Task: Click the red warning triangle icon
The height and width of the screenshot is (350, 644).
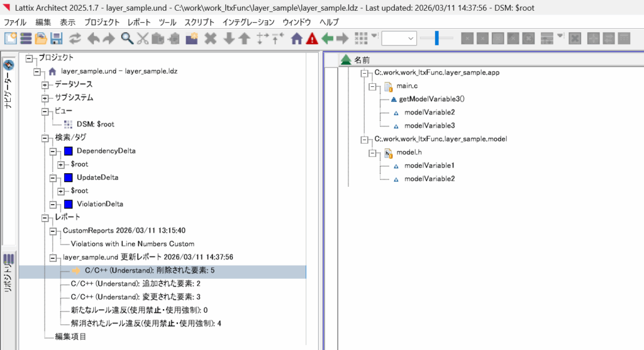Action: point(312,38)
